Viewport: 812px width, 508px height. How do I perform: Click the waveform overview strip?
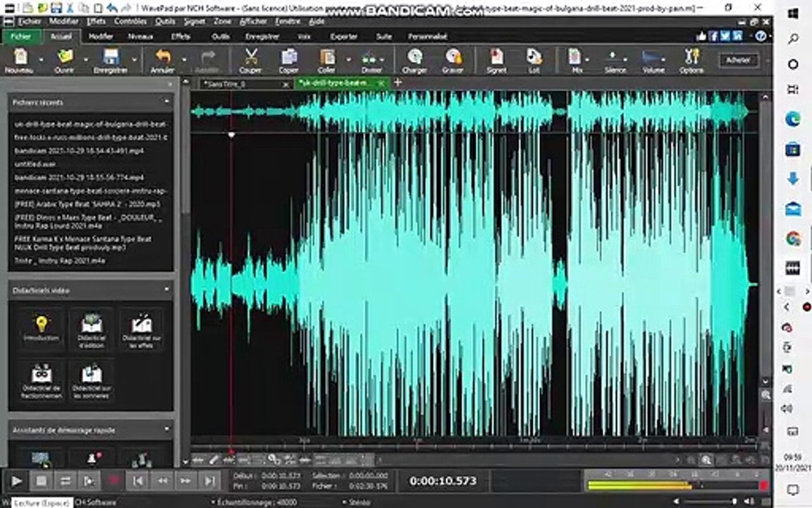[472, 111]
